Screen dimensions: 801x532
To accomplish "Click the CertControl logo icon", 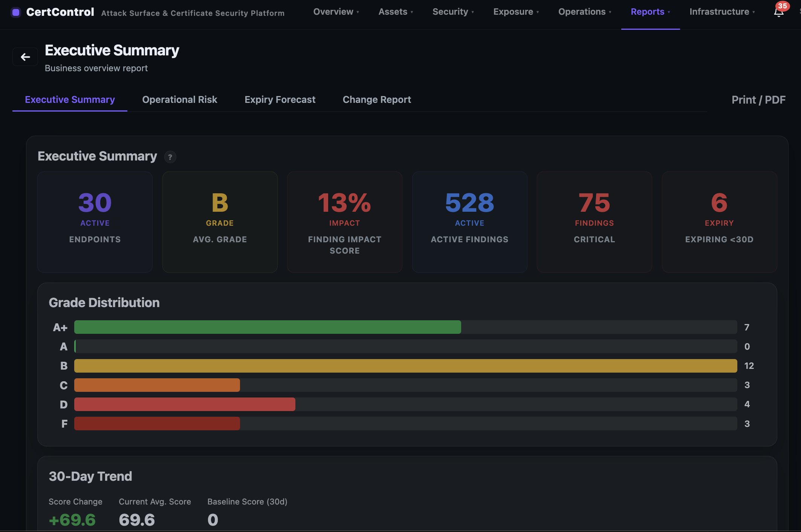I will pos(16,12).
